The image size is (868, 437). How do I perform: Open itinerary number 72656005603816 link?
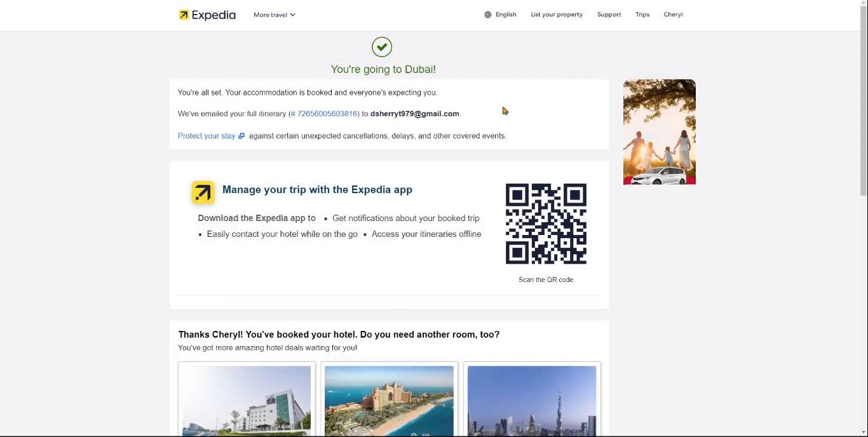click(324, 114)
